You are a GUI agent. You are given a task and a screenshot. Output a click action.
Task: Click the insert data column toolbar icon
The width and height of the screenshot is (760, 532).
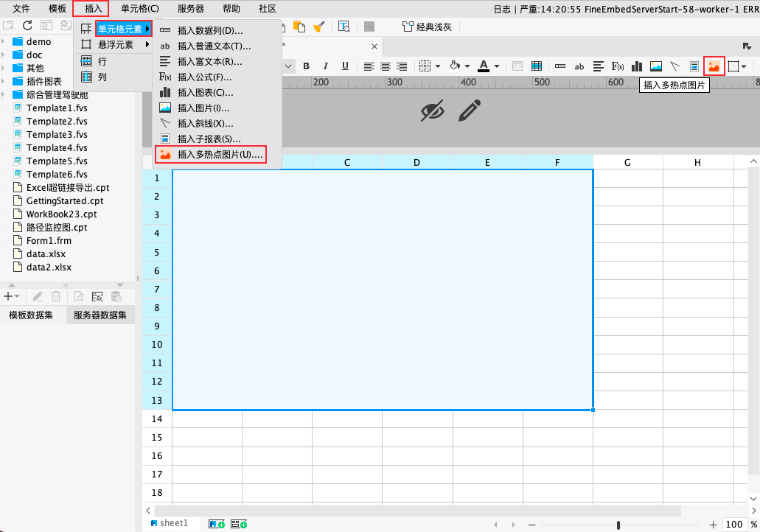click(x=559, y=66)
